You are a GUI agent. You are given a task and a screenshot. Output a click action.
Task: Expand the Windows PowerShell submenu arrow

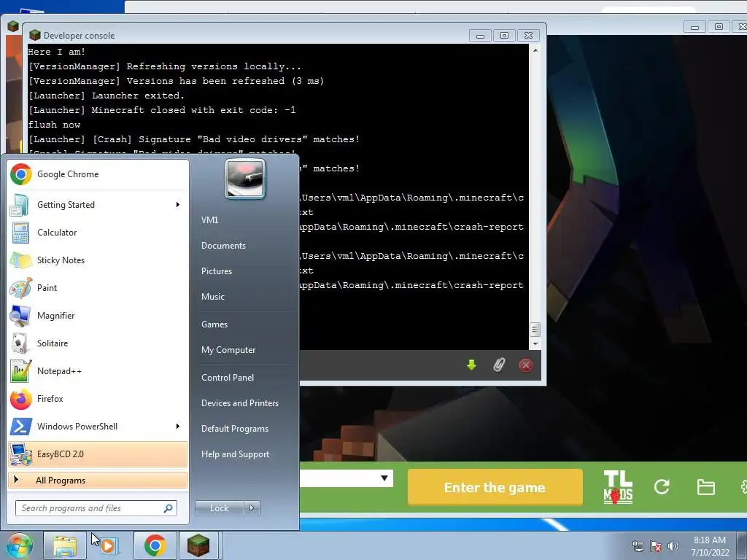(178, 426)
